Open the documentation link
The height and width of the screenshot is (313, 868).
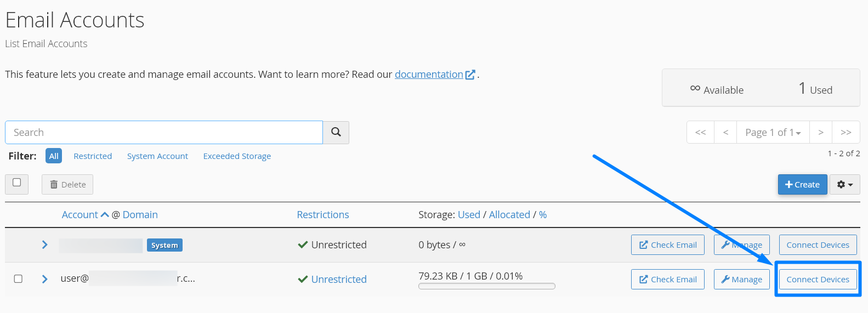pos(429,75)
